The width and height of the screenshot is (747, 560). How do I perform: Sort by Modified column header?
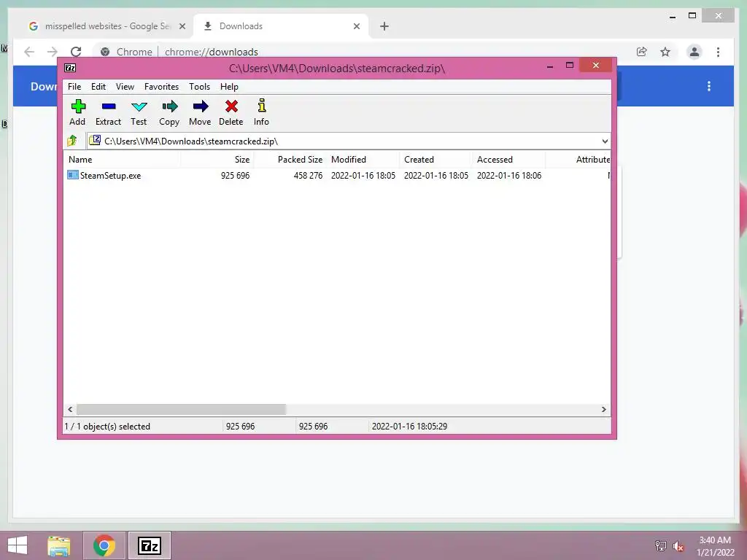(x=363, y=160)
